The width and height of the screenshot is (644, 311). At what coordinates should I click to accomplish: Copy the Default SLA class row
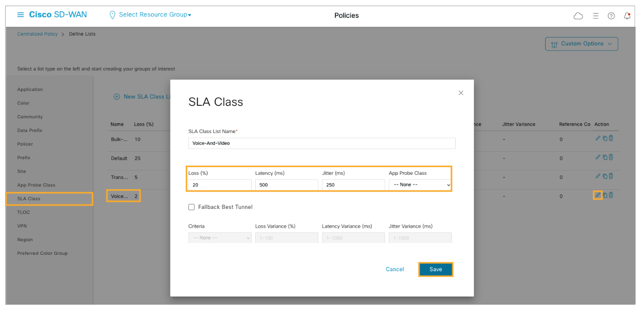point(605,157)
